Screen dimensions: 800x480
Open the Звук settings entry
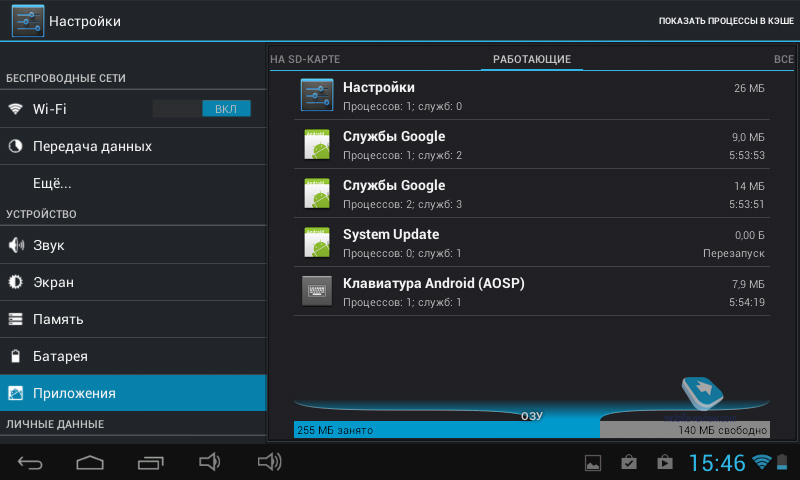tap(133, 245)
